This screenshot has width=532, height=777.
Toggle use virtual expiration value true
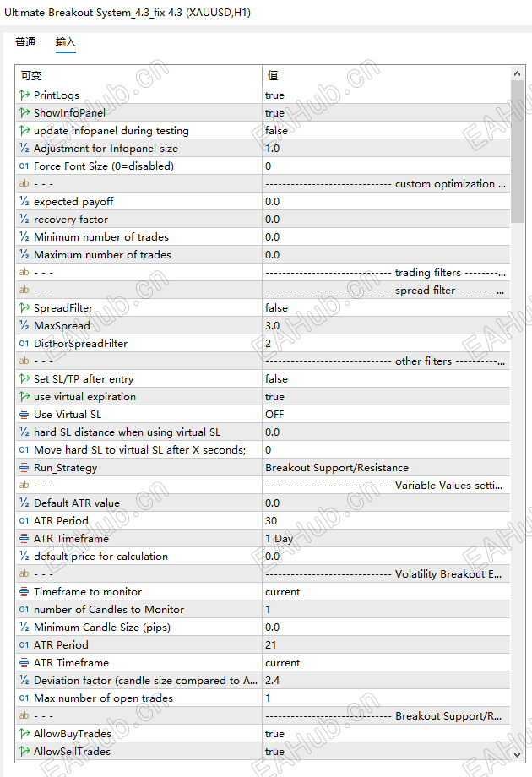(x=386, y=396)
